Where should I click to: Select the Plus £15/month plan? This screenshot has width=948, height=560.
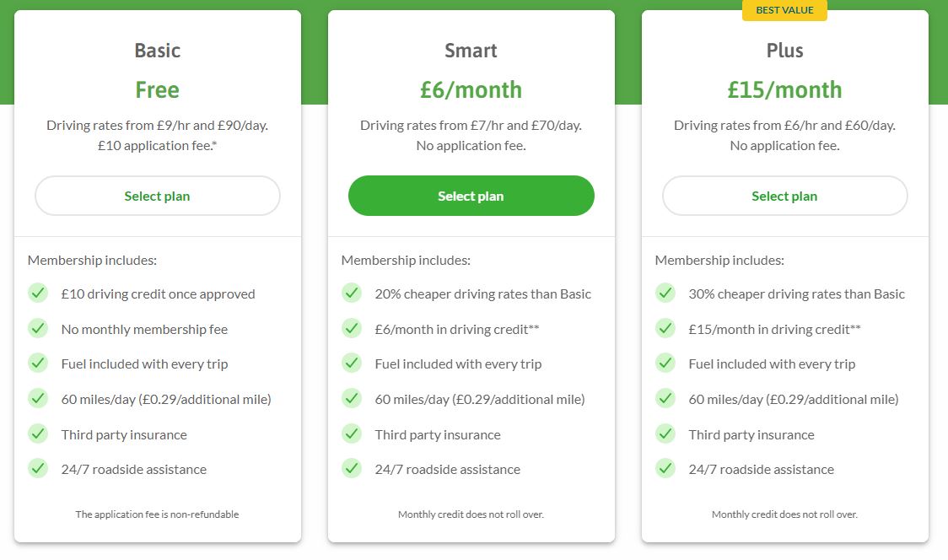tap(784, 195)
